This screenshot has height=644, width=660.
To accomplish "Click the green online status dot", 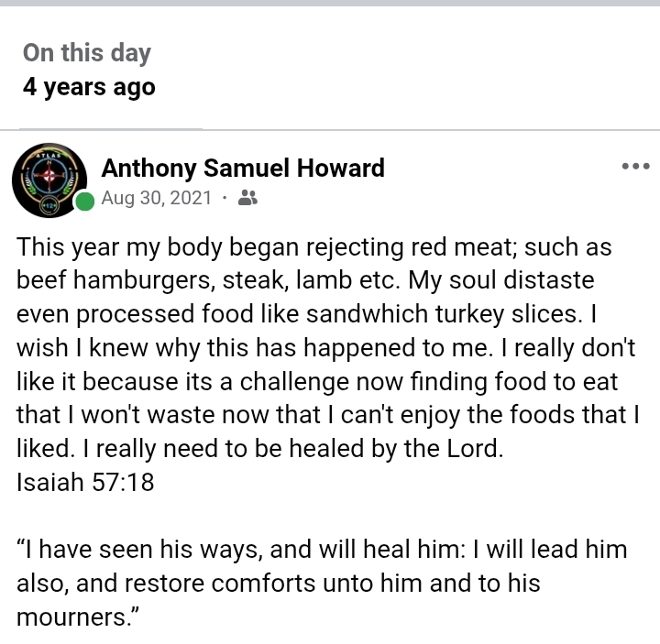I will 84,202.
